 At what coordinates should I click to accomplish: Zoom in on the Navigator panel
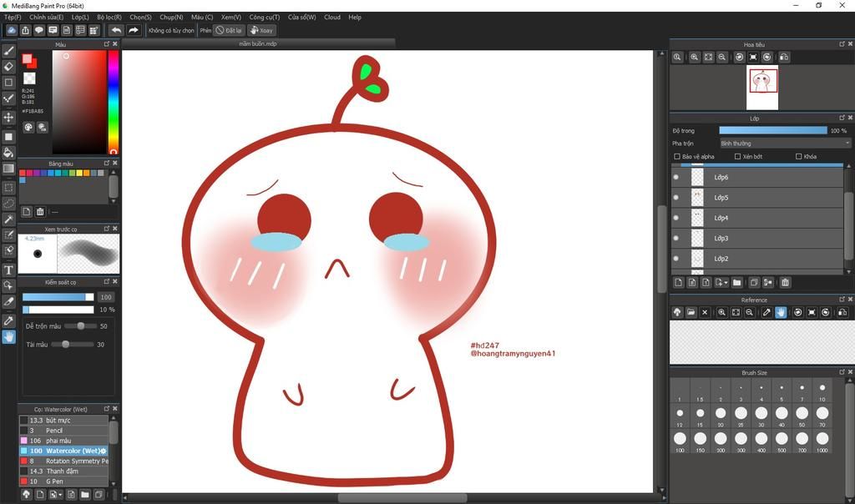(694, 58)
